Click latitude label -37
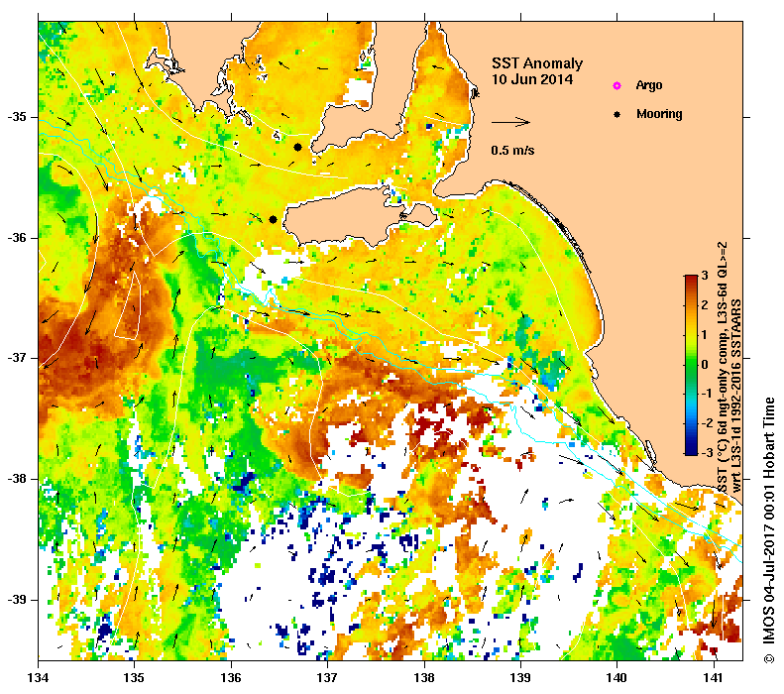The image size is (784, 694). pyautogui.click(x=17, y=358)
